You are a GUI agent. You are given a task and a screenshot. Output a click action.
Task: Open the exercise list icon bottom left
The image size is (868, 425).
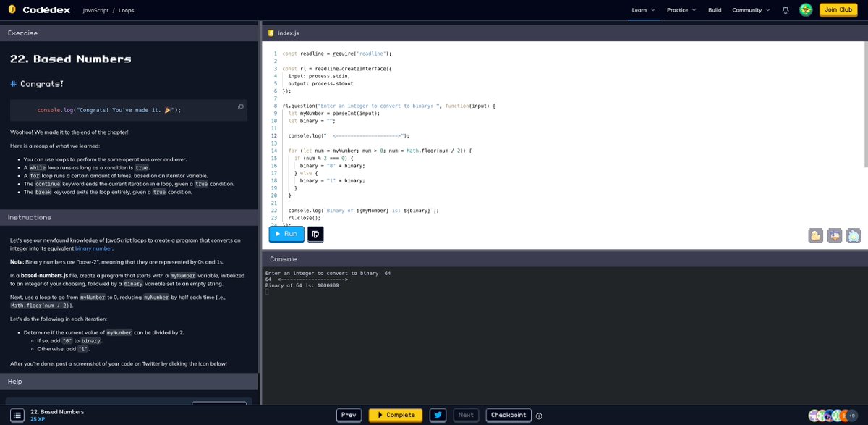(19, 415)
